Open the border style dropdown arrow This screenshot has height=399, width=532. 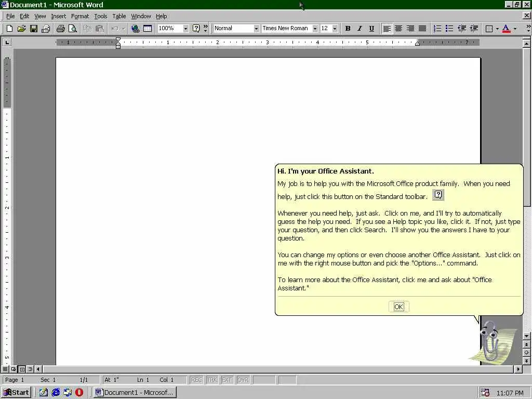click(497, 29)
